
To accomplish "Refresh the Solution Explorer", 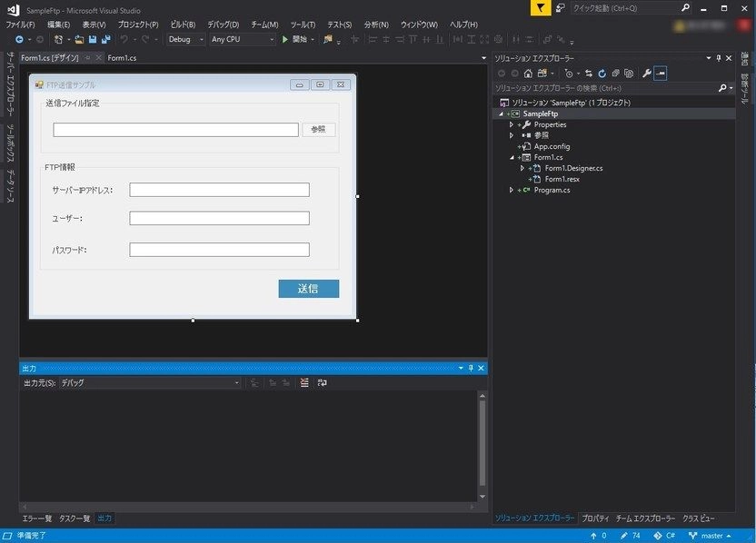I will click(x=602, y=74).
